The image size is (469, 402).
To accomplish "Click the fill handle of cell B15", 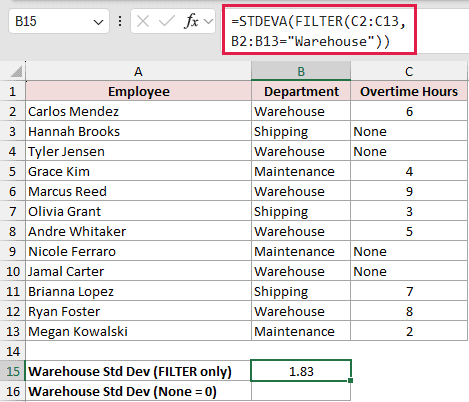I will pos(350,380).
